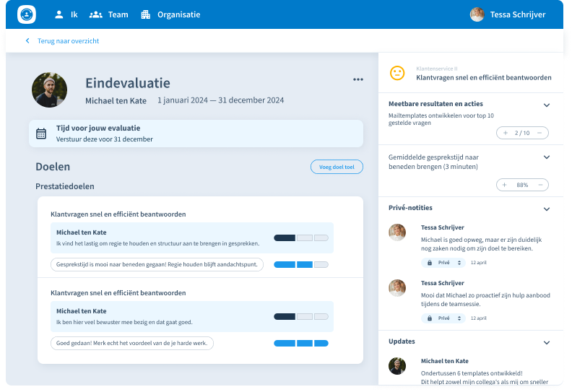
Task: Click Michael ten Kate's large profile photo
Action: [x=49, y=90]
